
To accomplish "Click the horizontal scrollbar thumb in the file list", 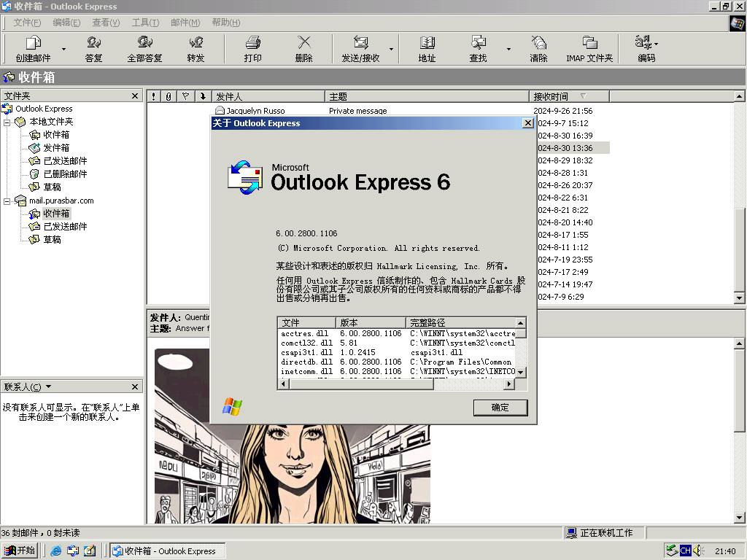I will click(x=360, y=384).
